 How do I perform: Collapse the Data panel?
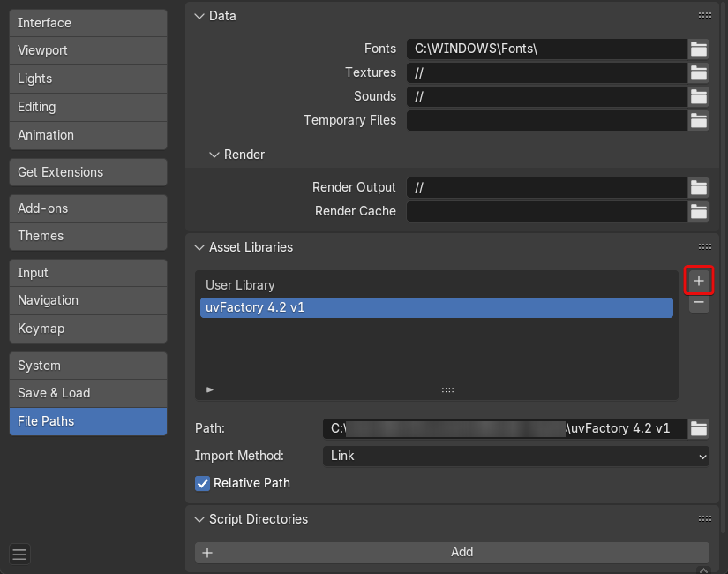(x=199, y=16)
